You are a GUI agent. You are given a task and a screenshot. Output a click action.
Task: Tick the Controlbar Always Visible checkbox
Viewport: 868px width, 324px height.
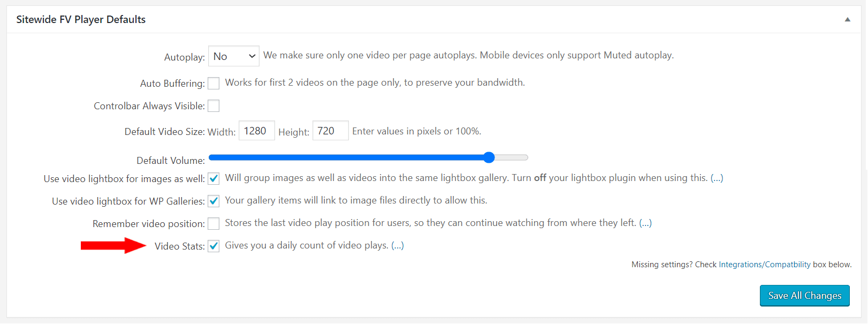214,106
